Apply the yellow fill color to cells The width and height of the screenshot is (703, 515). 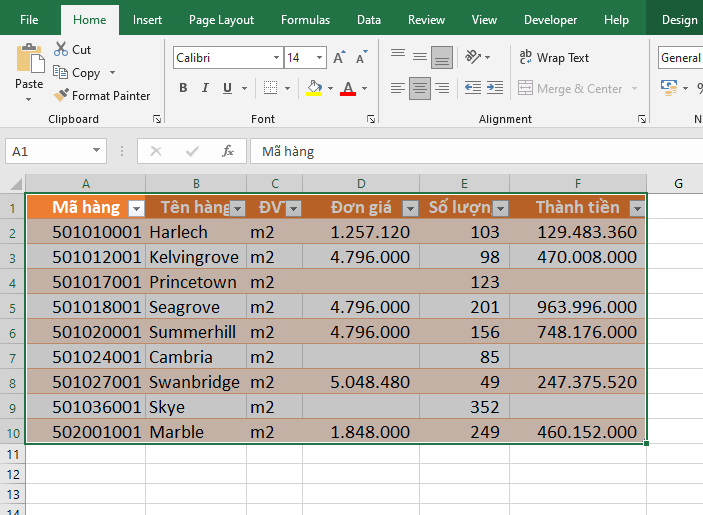[x=314, y=88]
